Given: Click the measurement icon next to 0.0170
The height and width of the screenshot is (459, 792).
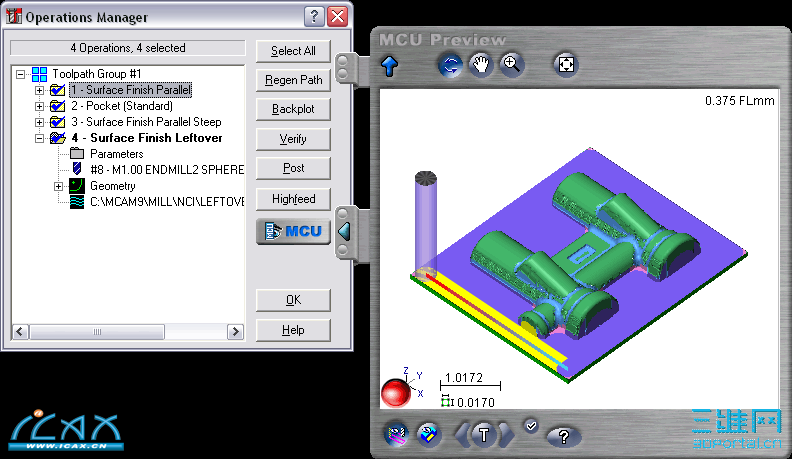Looking at the screenshot, I should (447, 402).
